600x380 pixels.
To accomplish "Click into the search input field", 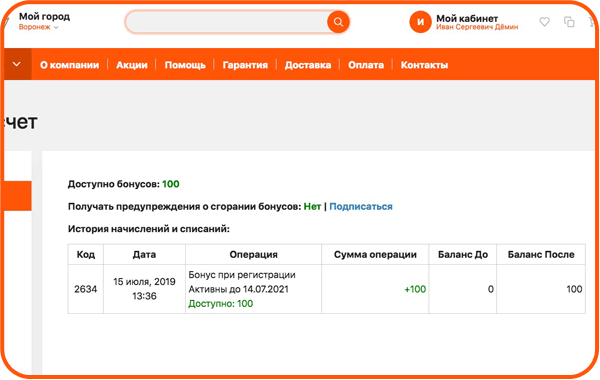I will pyautogui.click(x=227, y=22).
